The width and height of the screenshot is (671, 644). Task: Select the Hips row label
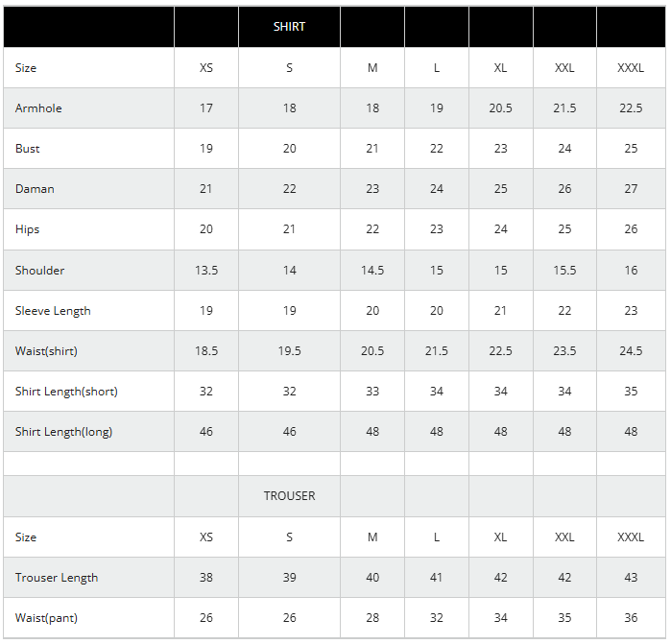(28, 229)
